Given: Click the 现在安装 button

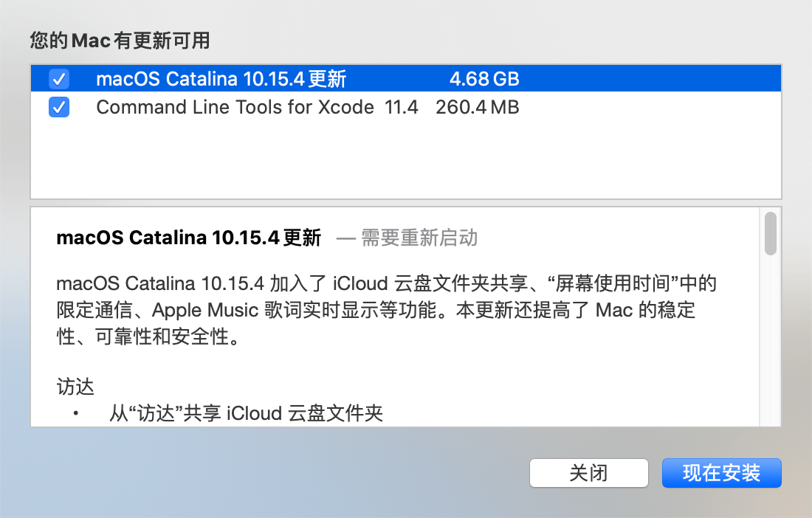Looking at the screenshot, I should 721,473.
